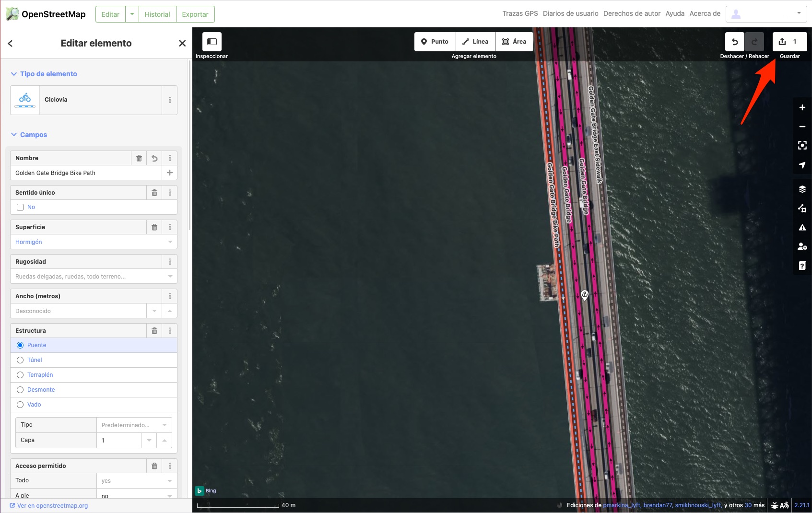Screen dimensions: 812x513
Task: Open the user account dropdown
Action: (766, 14)
